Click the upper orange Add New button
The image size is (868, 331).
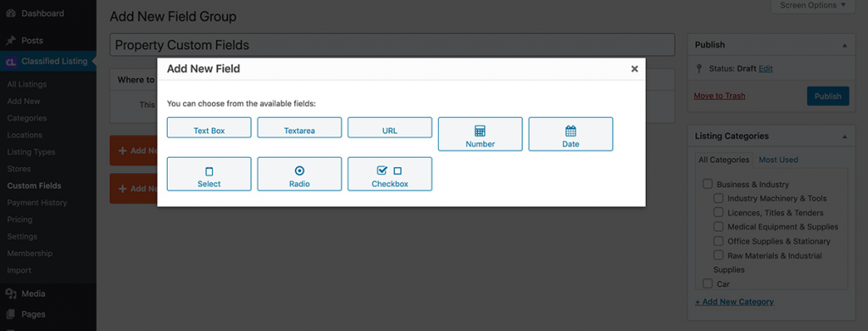coord(133,150)
